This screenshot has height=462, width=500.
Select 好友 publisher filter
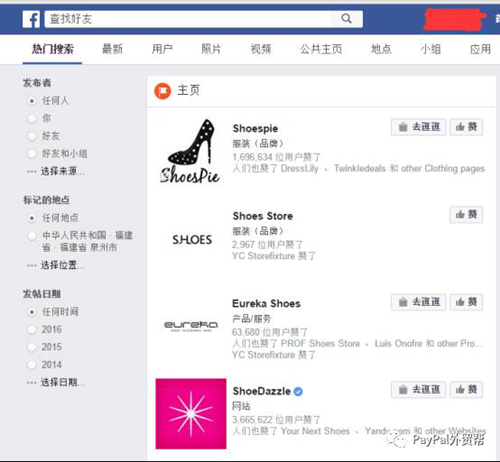pos(32,136)
